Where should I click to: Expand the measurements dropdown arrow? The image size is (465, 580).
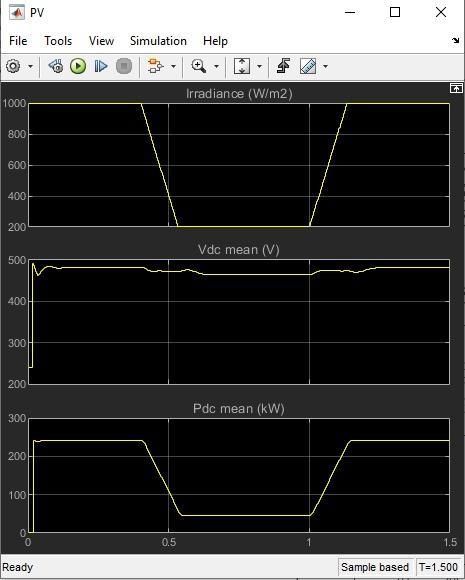click(x=325, y=67)
